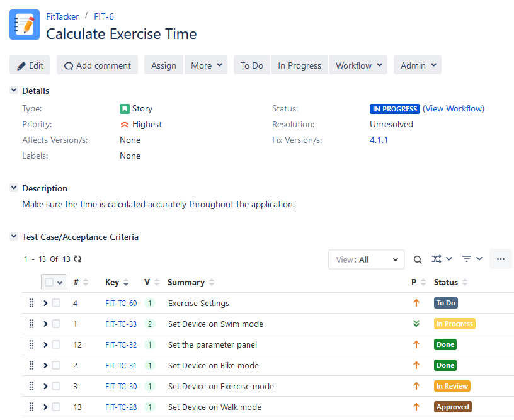
Task: Expand the FIT-TC-32 test case row
Action: point(45,344)
